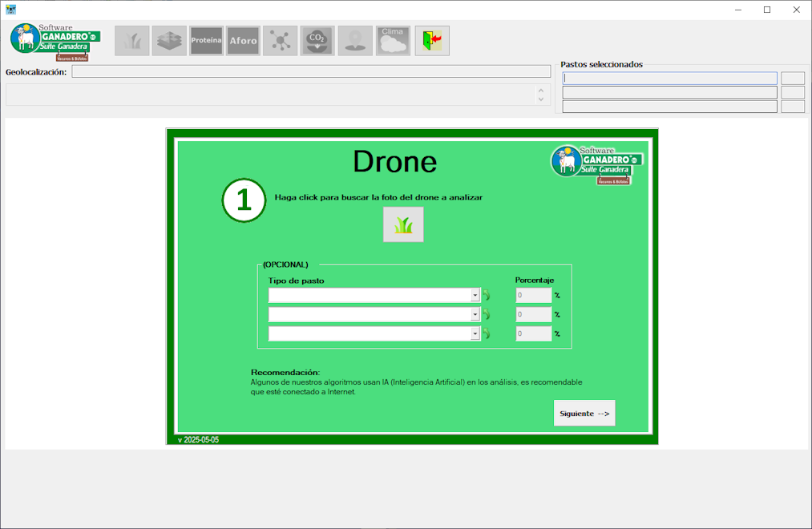Expand the first Tipo de pasto dropdown

click(475, 295)
